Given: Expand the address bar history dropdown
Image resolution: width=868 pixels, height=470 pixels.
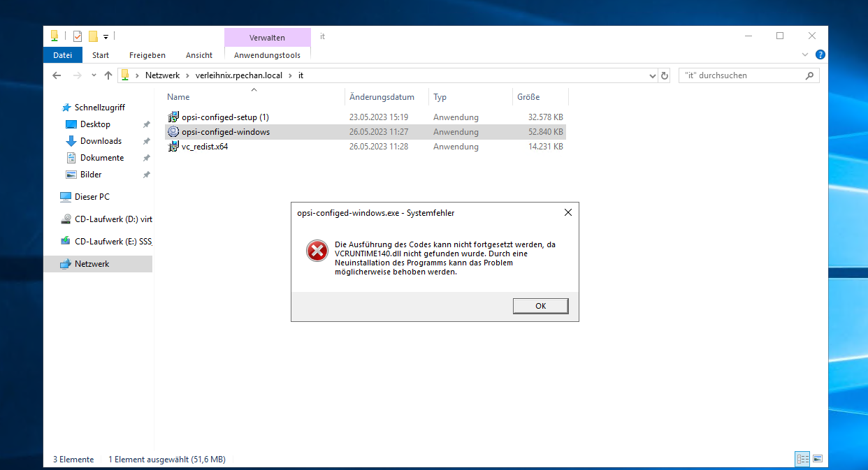Looking at the screenshot, I should 653,75.
